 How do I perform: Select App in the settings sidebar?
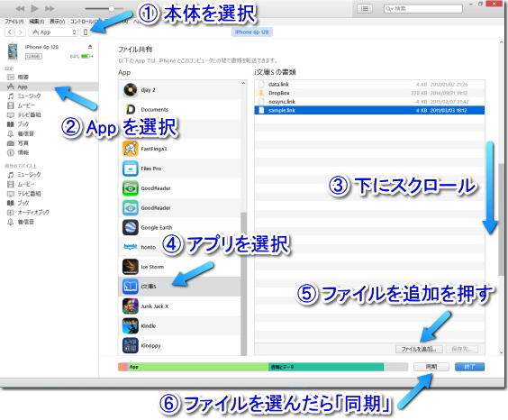click(49, 87)
